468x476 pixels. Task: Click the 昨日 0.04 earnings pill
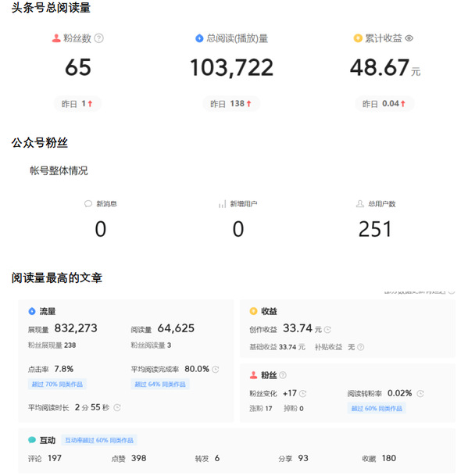point(384,104)
